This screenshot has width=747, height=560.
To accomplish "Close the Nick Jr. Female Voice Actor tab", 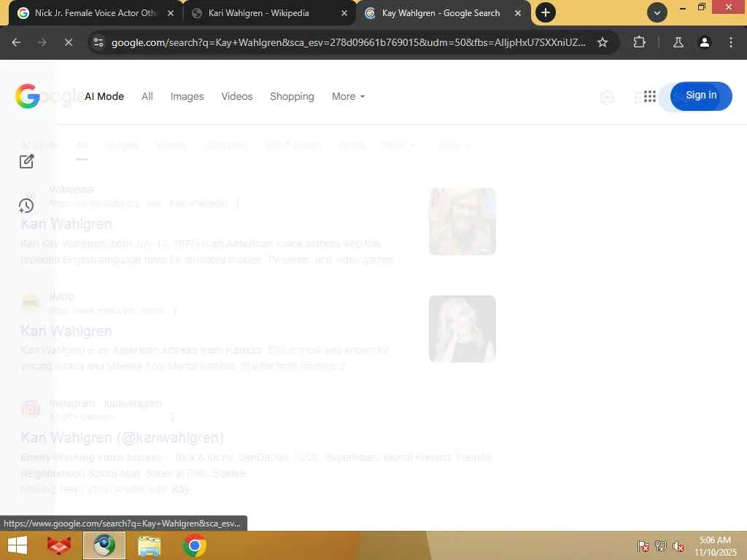I will click(171, 13).
